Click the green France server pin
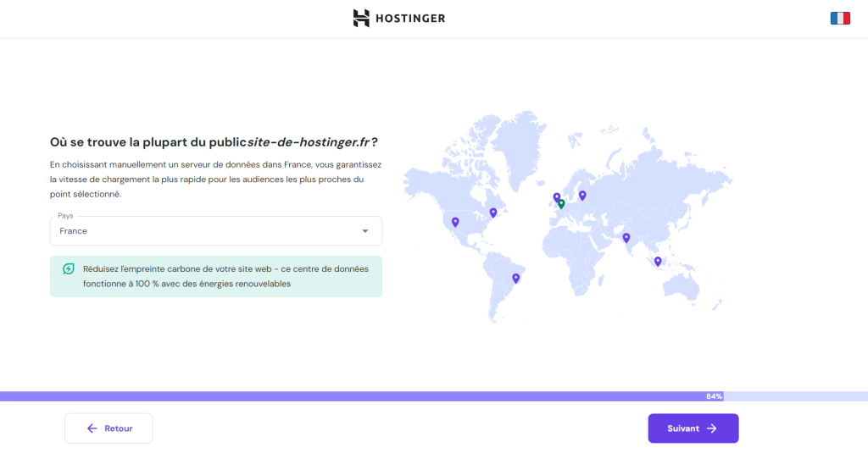Image resolution: width=868 pixels, height=453 pixels. (x=561, y=203)
